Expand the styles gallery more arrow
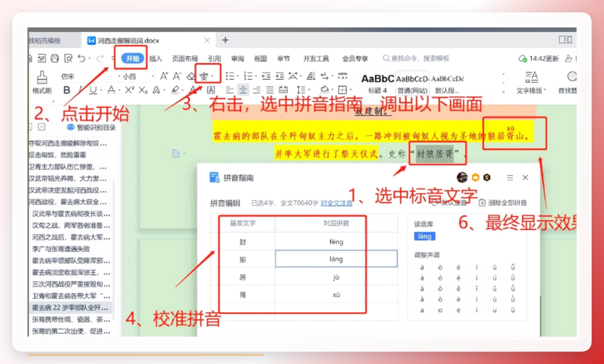The height and width of the screenshot is (364, 604). coord(503,91)
